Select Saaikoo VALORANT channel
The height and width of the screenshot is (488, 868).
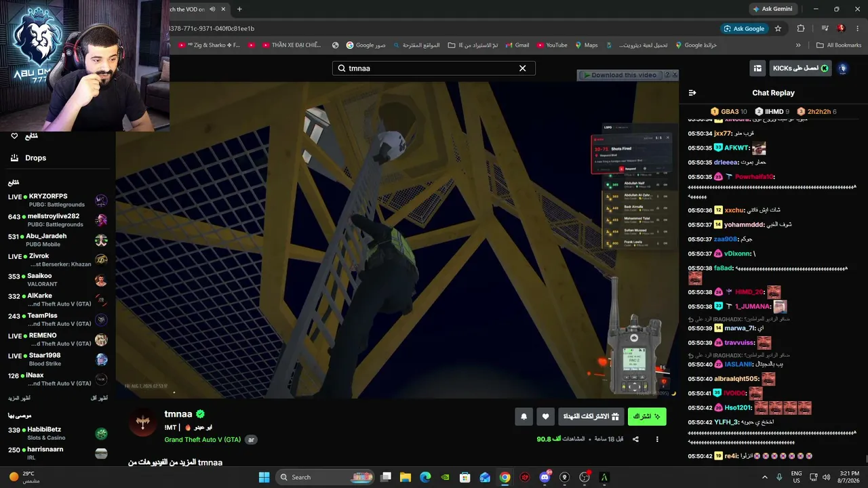click(58, 280)
